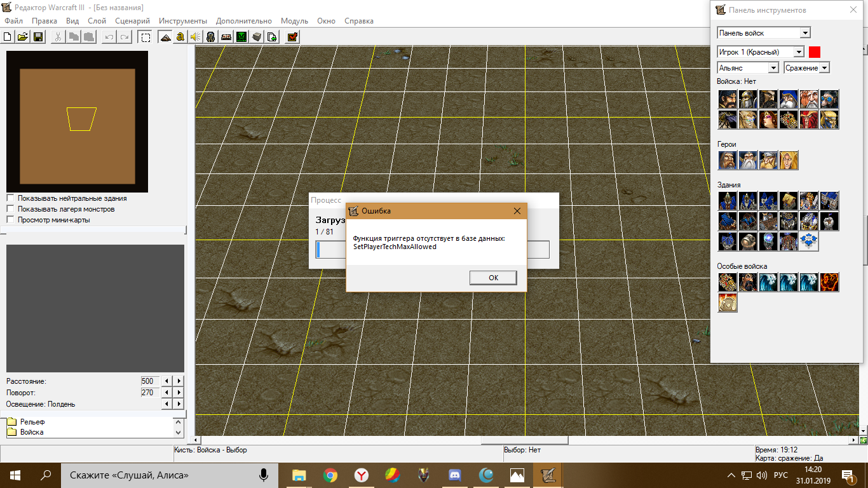Advance Освещение with right arrow

pyautogui.click(x=179, y=404)
